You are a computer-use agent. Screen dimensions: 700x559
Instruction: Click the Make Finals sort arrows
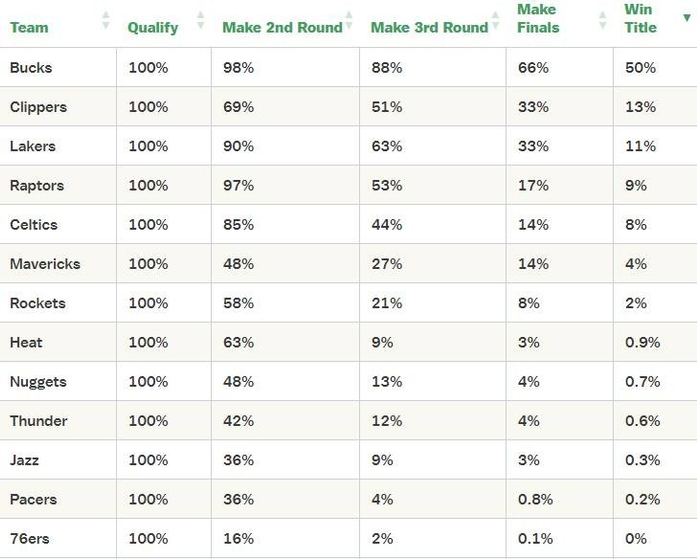[x=602, y=19]
